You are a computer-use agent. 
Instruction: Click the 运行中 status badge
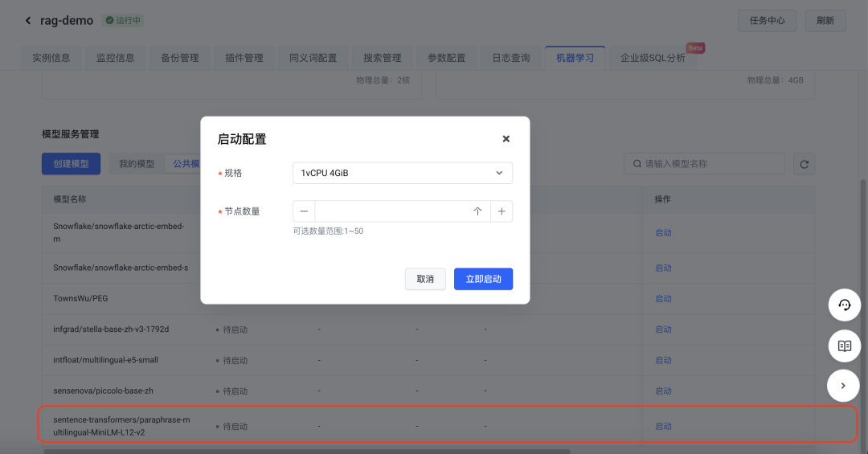(x=124, y=20)
